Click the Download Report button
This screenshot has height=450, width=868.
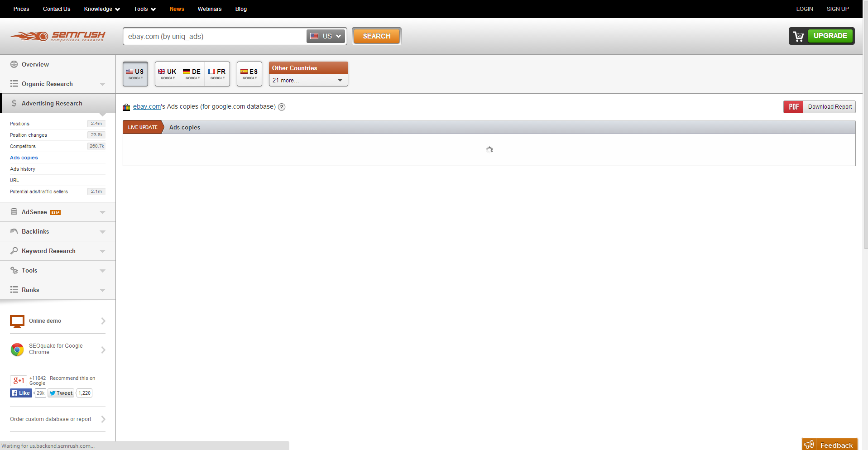coord(820,107)
